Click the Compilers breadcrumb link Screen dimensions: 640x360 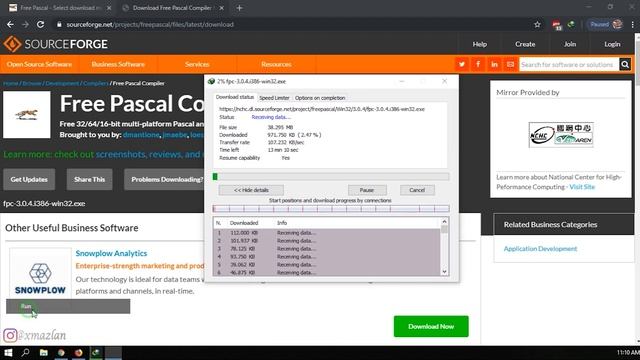96,83
